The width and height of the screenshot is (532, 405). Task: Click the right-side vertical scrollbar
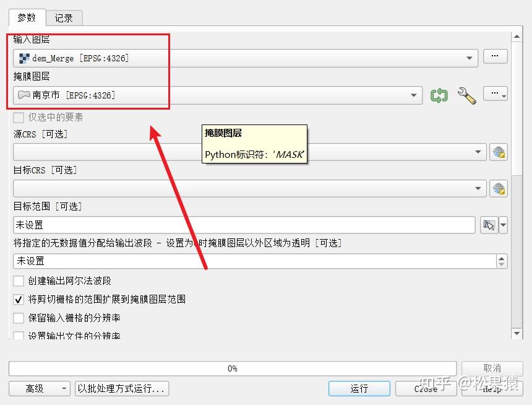pyautogui.click(x=517, y=186)
